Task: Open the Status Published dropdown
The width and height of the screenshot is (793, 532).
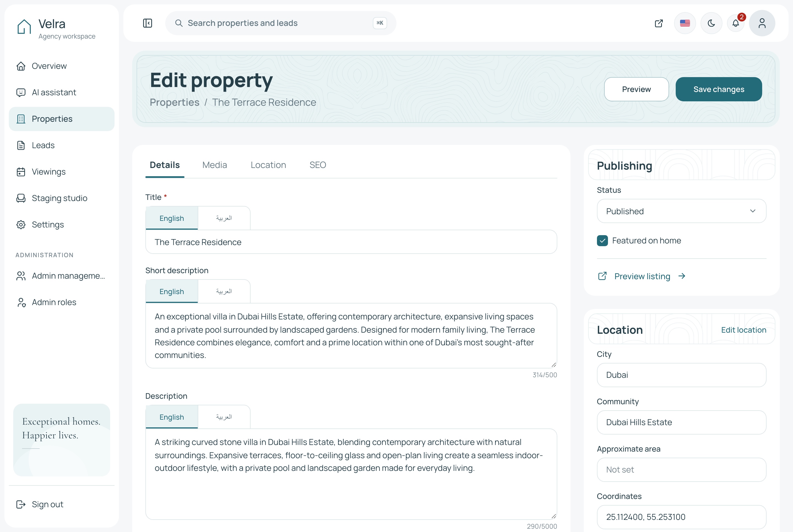Action: tap(681, 211)
